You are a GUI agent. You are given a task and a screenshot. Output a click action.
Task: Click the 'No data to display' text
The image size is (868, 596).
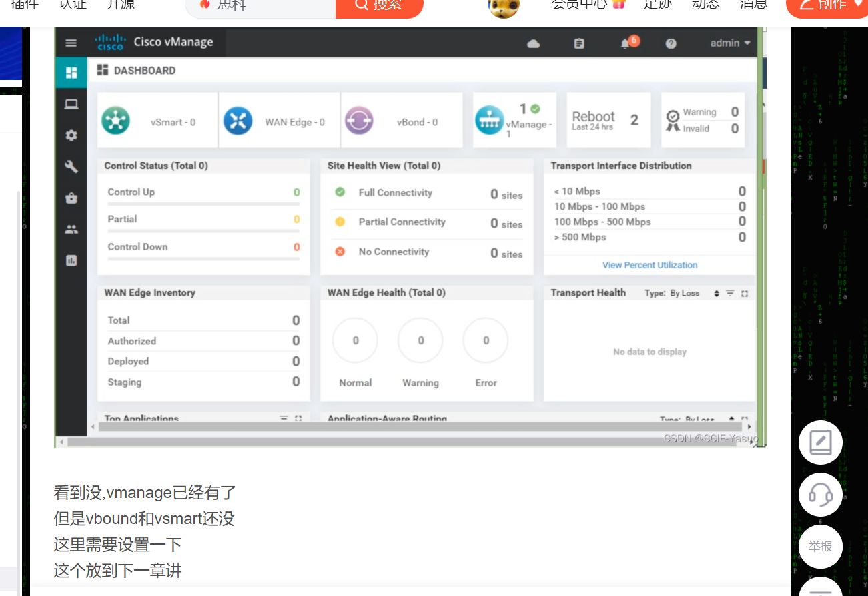point(650,352)
